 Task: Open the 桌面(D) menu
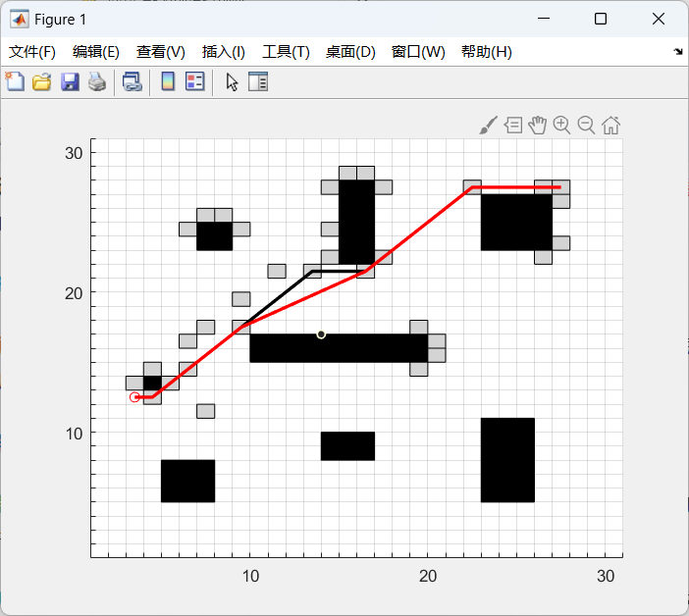(x=350, y=52)
